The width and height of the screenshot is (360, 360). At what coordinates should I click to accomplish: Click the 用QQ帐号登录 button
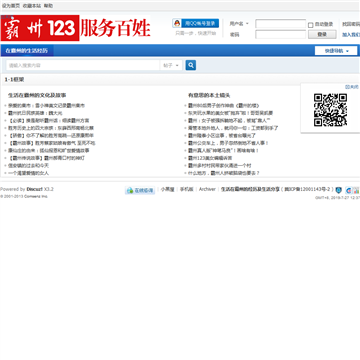tap(196, 23)
